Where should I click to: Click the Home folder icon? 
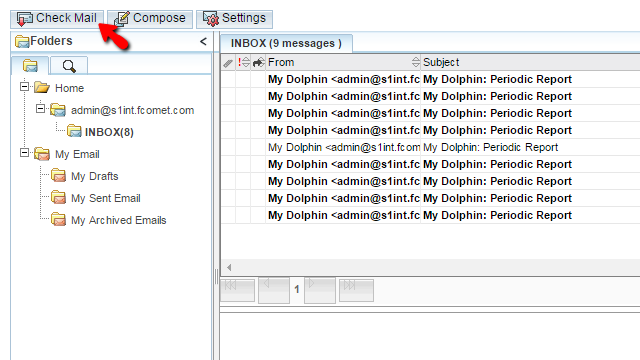tap(42, 87)
